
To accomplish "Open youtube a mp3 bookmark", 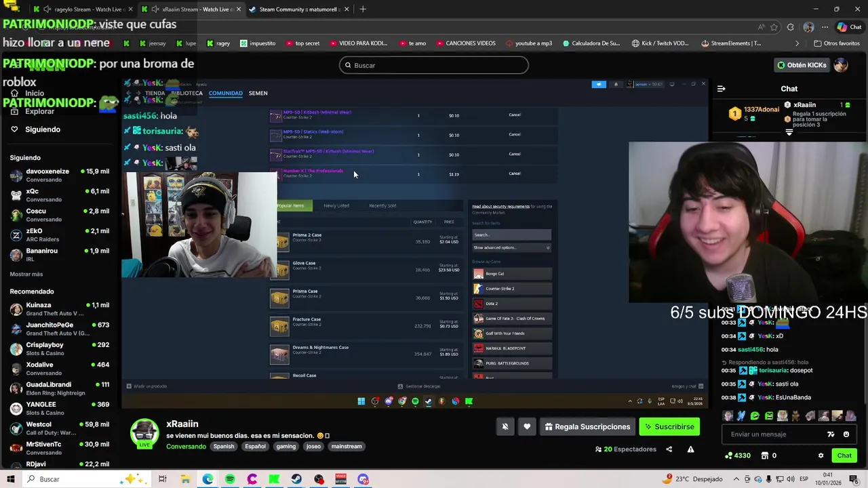I will point(528,43).
